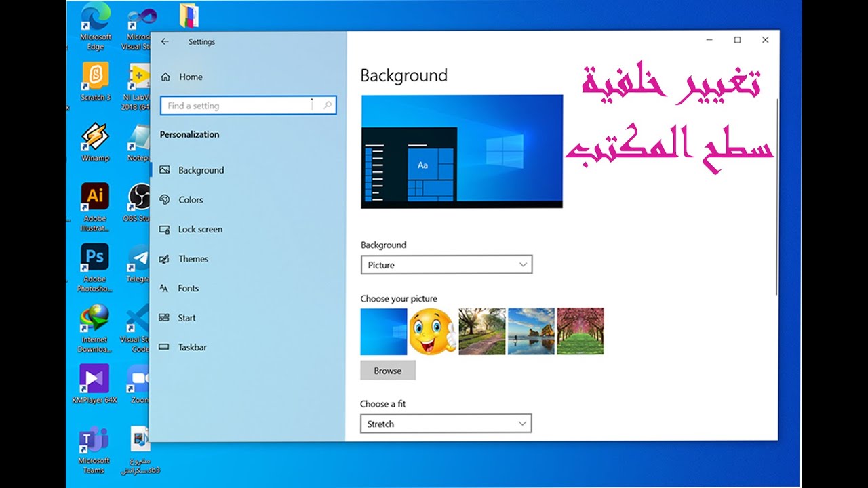Screen dimensions: 868x488
Task: Select the pink blossom trees thumbnail
Action: (580, 331)
